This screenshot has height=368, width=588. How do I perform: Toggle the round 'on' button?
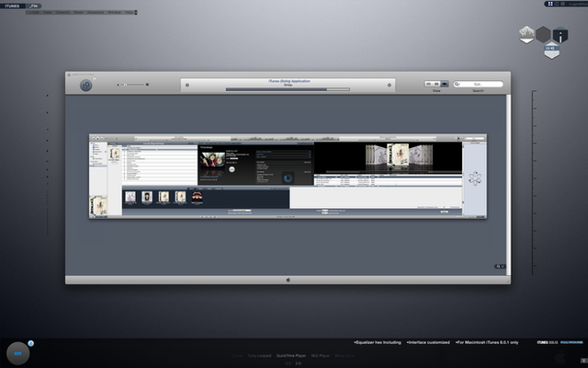(x=17, y=353)
